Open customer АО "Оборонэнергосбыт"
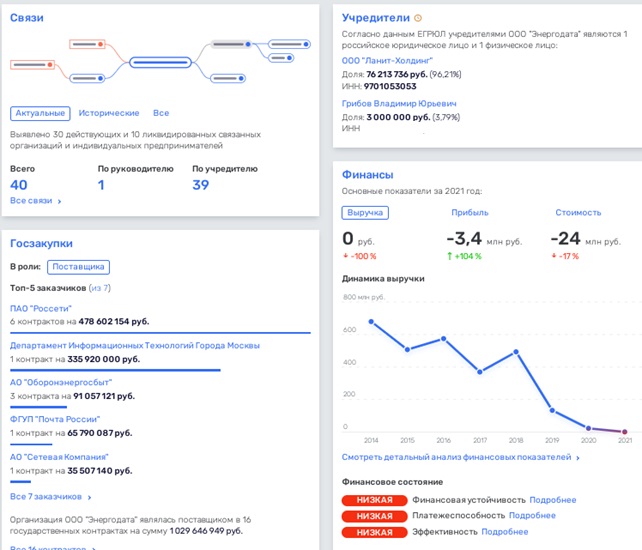The height and width of the screenshot is (550, 642). point(61,383)
